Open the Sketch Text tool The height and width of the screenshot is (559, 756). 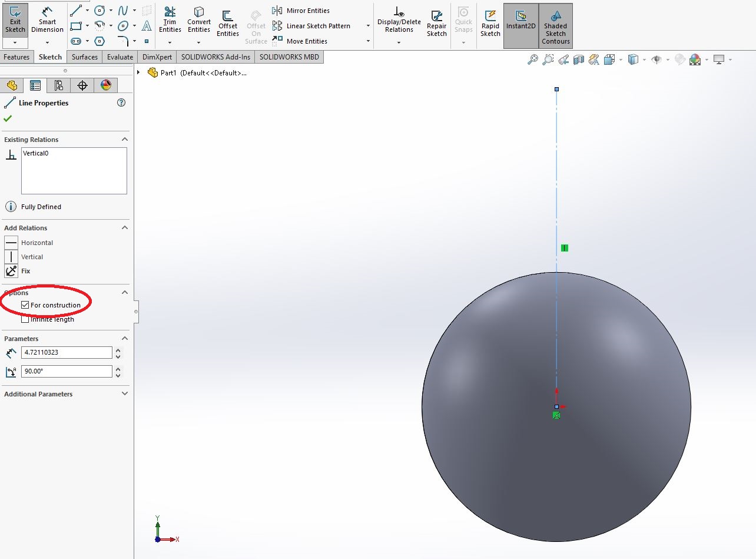click(x=147, y=26)
